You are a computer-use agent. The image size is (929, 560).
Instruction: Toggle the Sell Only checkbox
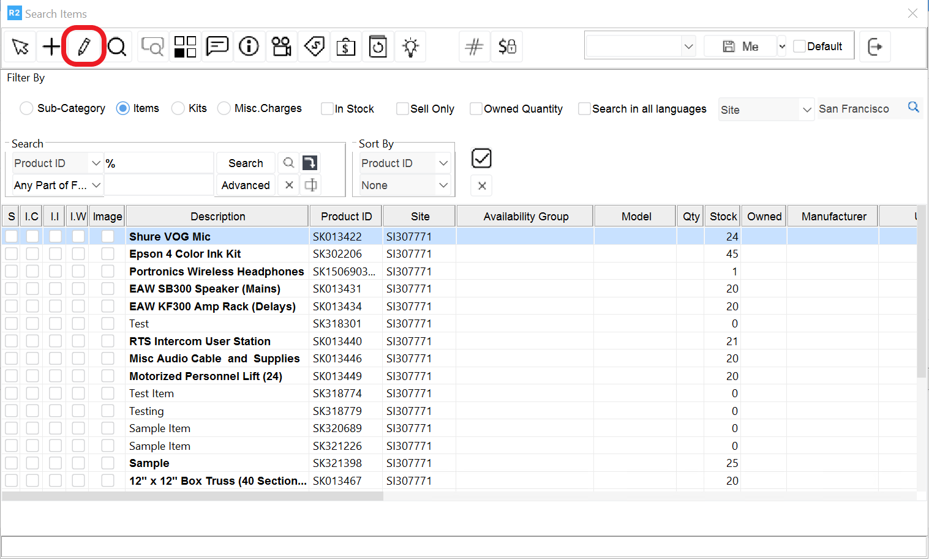click(x=402, y=109)
